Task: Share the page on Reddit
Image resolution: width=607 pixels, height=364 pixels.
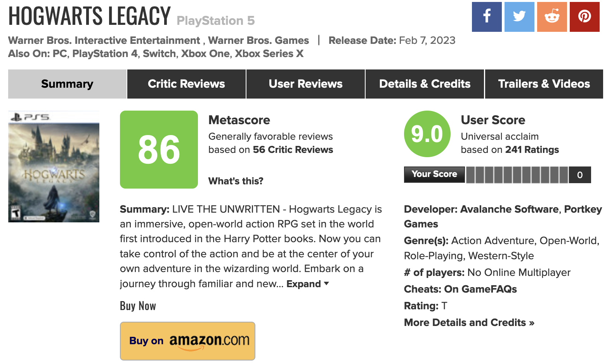Action: click(x=552, y=17)
